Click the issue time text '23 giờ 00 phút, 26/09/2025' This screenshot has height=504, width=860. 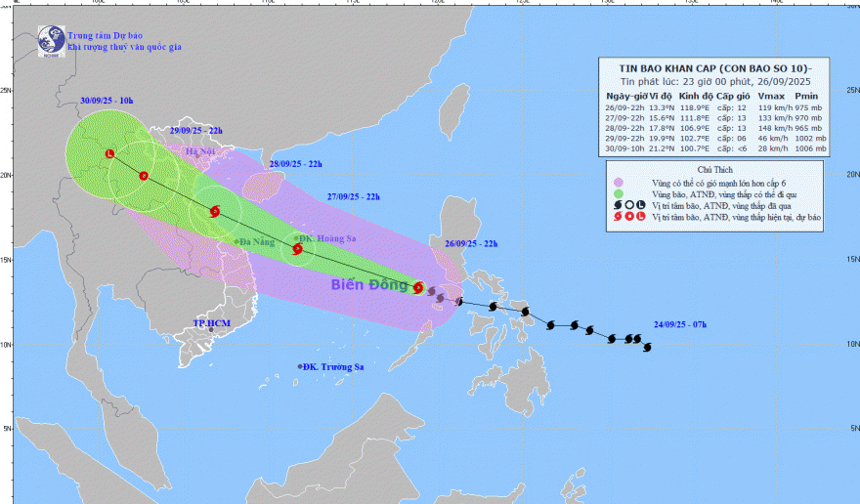pos(748,82)
